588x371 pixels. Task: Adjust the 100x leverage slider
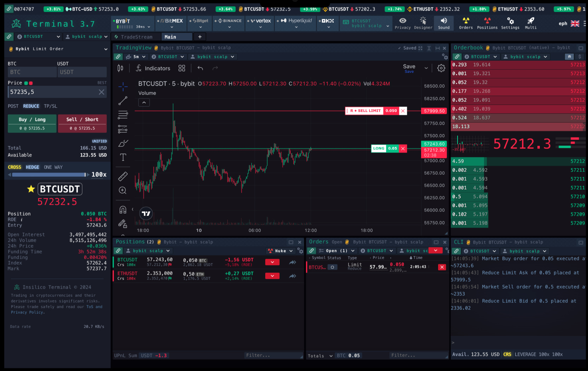pyautogui.click(x=48, y=175)
